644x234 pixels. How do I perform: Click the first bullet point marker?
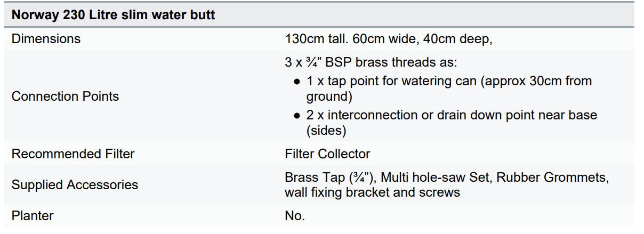coord(296,82)
